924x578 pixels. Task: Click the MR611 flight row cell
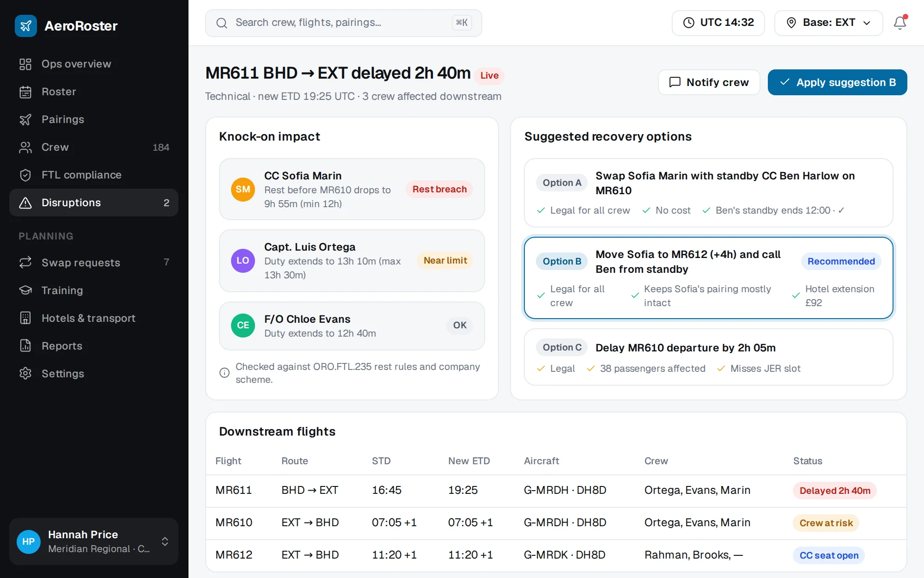point(234,490)
